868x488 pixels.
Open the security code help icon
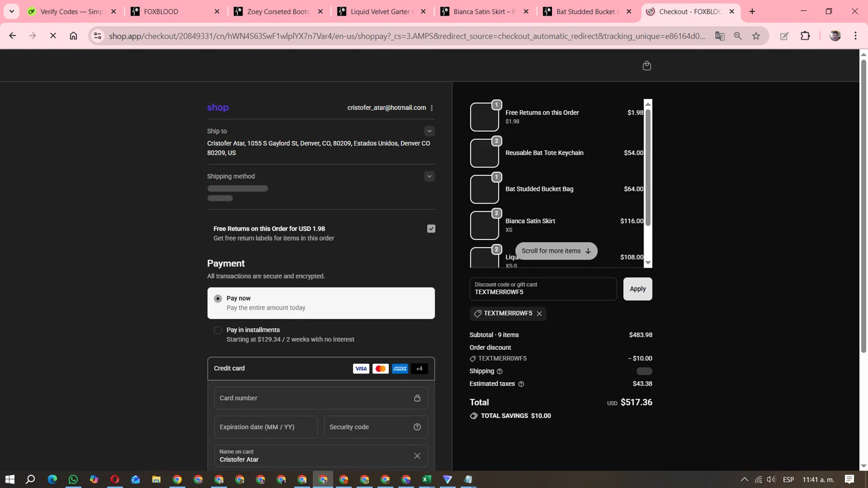point(417,427)
